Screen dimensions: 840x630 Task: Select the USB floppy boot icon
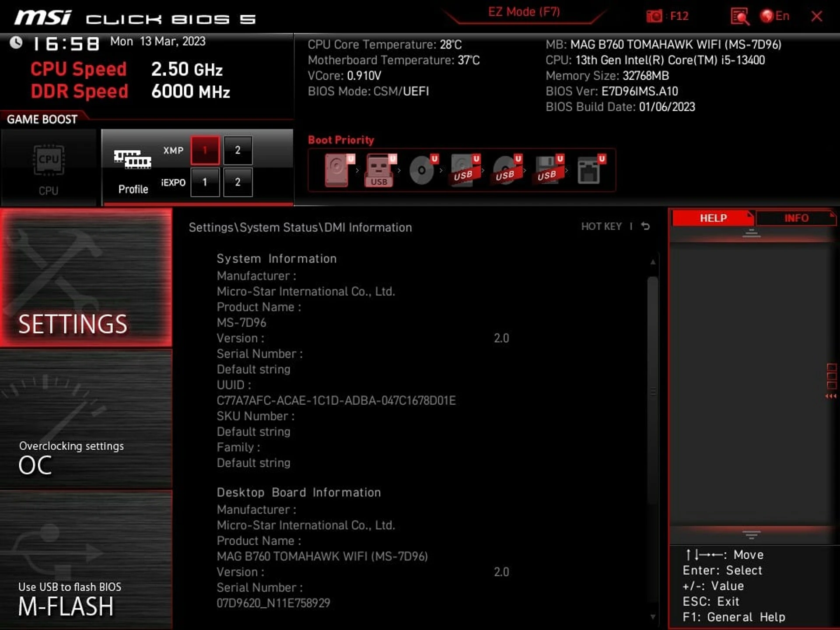pyautogui.click(x=548, y=170)
